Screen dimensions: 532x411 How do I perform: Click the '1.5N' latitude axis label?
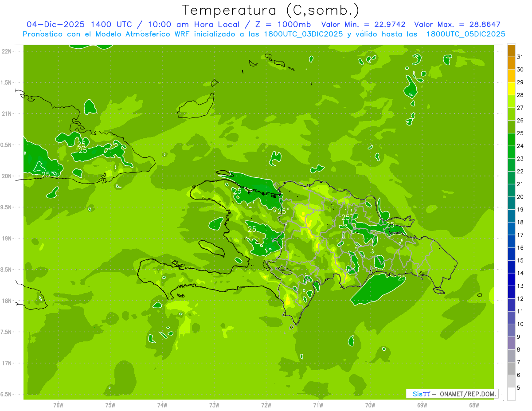tap(7, 82)
